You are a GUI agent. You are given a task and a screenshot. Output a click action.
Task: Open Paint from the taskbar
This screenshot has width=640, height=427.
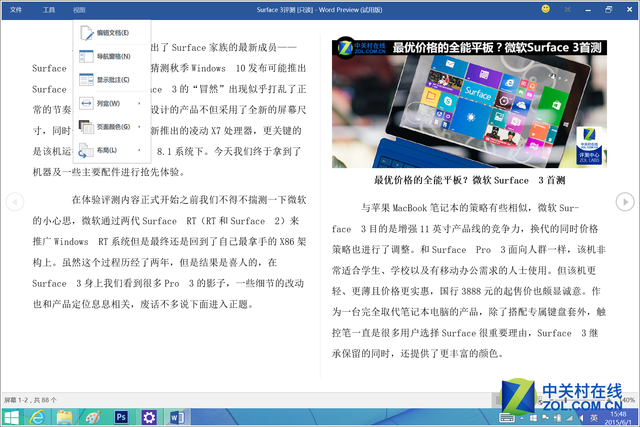(93, 418)
